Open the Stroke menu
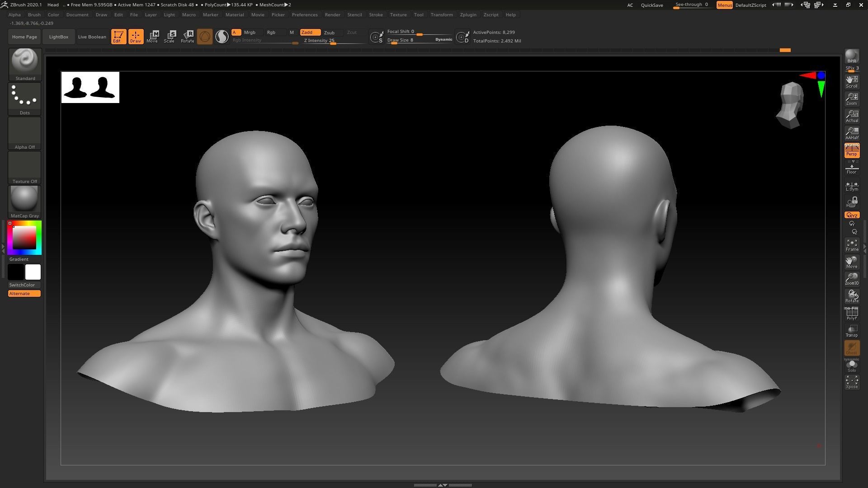Image resolution: width=868 pixels, height=488 pixels. coord(376,15)
